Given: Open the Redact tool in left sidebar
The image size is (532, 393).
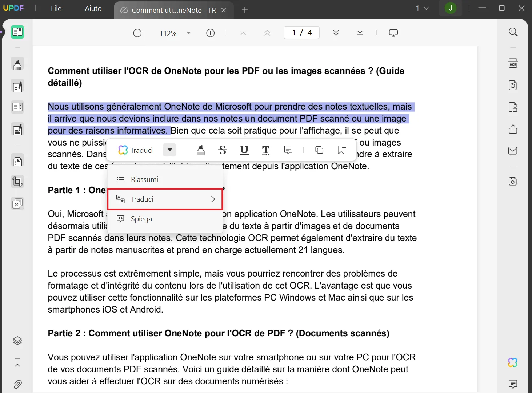Looking at the screenshot, I should [17, 130].
